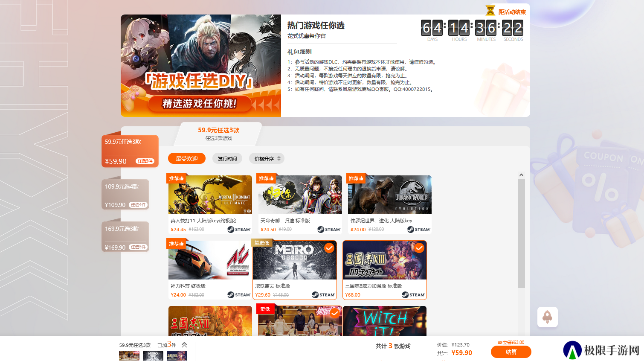The width and height of the screenshot is (644, 361).
Task: Click 超史低 badge on Metro Exodus card
Action: coord(262,243)
